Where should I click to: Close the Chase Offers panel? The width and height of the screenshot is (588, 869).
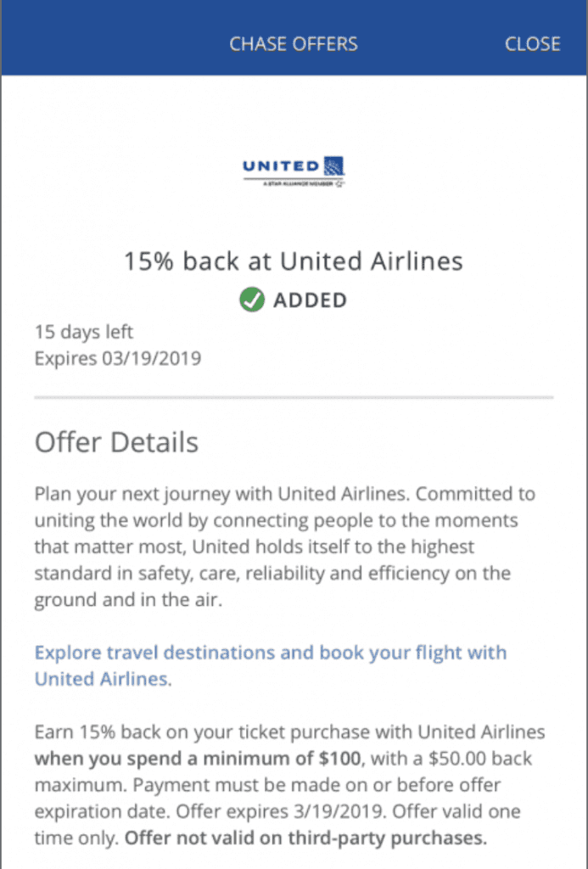coord(532,44)
